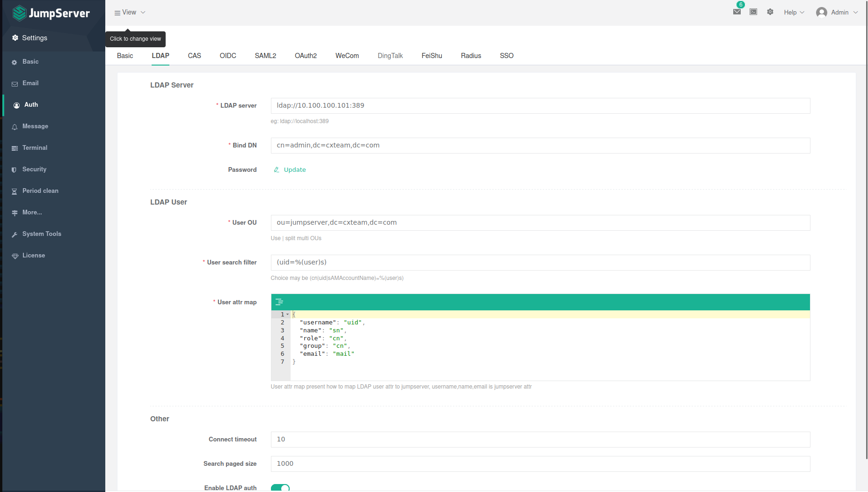Click the format icon in User attr map header
Viewport: 868px width, 492px height.
point(279,302)
